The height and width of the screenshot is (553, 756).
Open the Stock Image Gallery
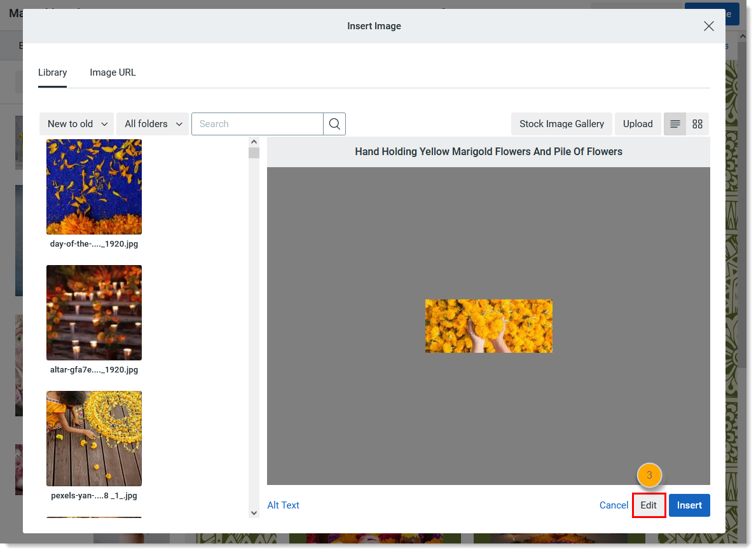[561, 124]
